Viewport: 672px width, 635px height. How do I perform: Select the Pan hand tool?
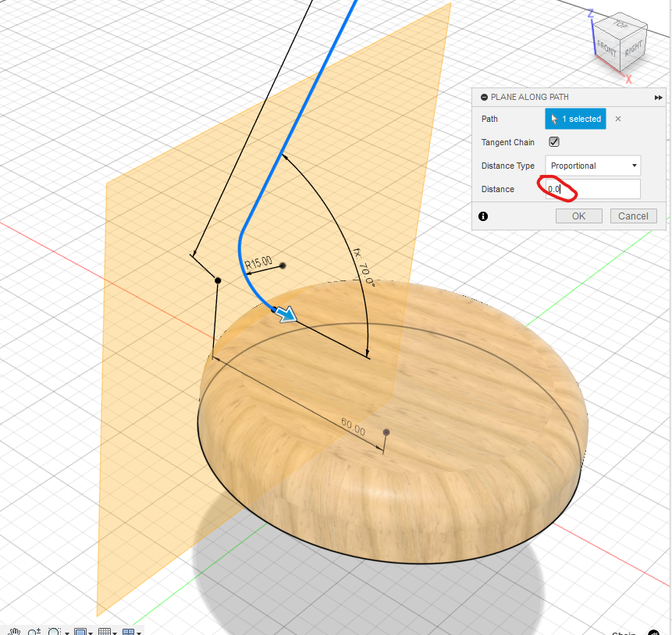tap(14, 631)
